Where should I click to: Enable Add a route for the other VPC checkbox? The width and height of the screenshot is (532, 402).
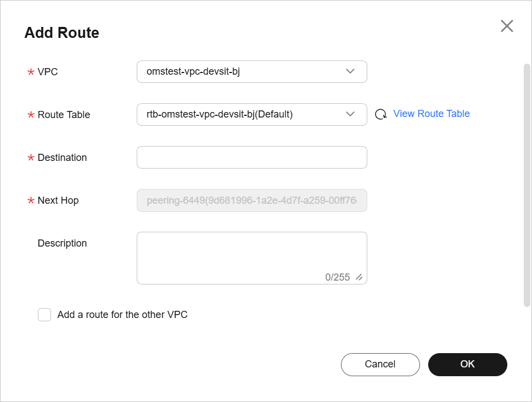(44, 315)
